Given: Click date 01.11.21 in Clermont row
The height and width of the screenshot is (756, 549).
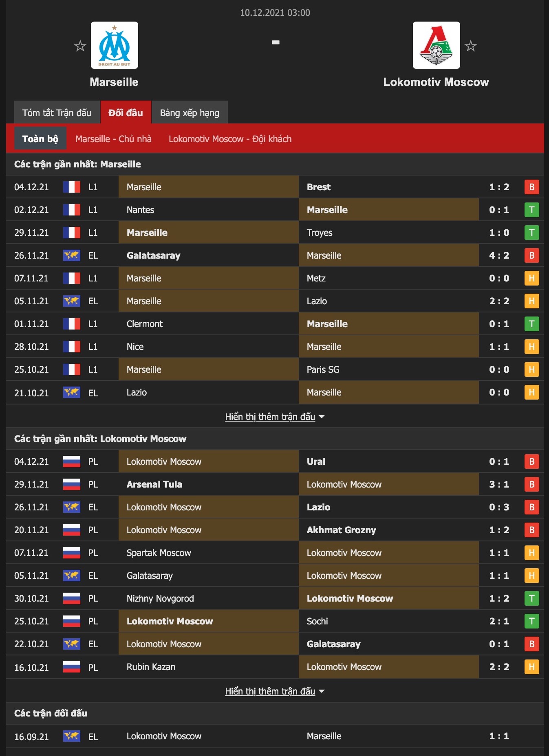Looking at the screenshot, I should pos(31,324).
